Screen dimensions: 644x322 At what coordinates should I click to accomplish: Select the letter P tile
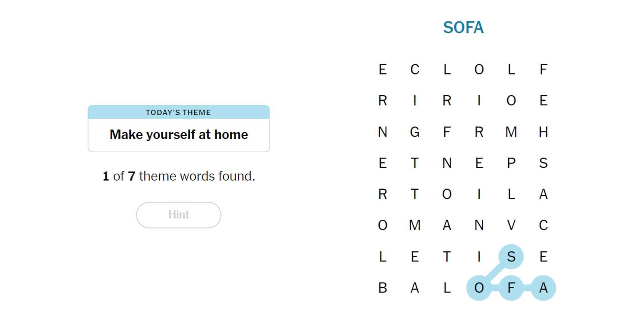point(511,163)
